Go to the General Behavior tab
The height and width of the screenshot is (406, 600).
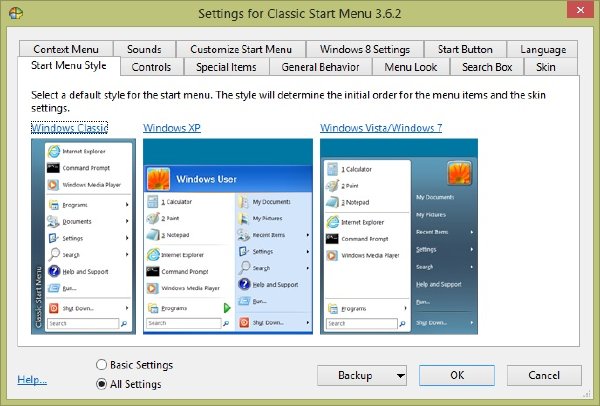(320, 67)
